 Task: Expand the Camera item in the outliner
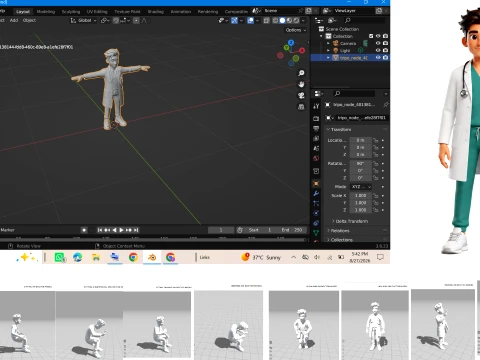(328, 43)
